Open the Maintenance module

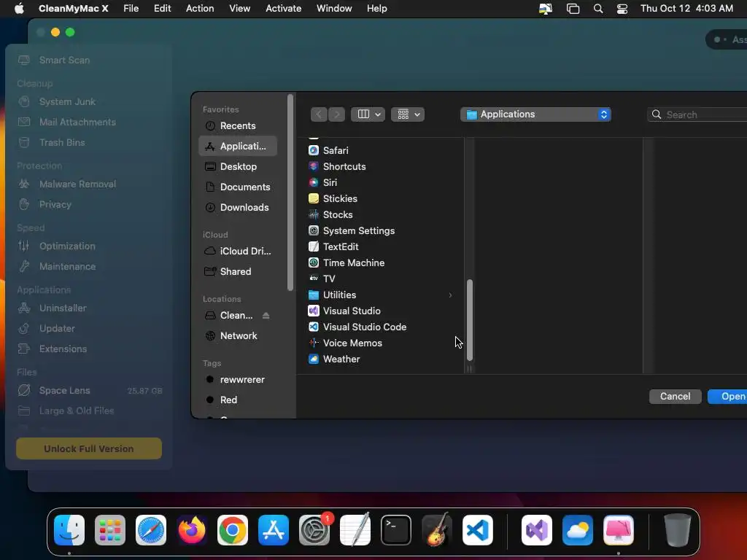(88, 267)
